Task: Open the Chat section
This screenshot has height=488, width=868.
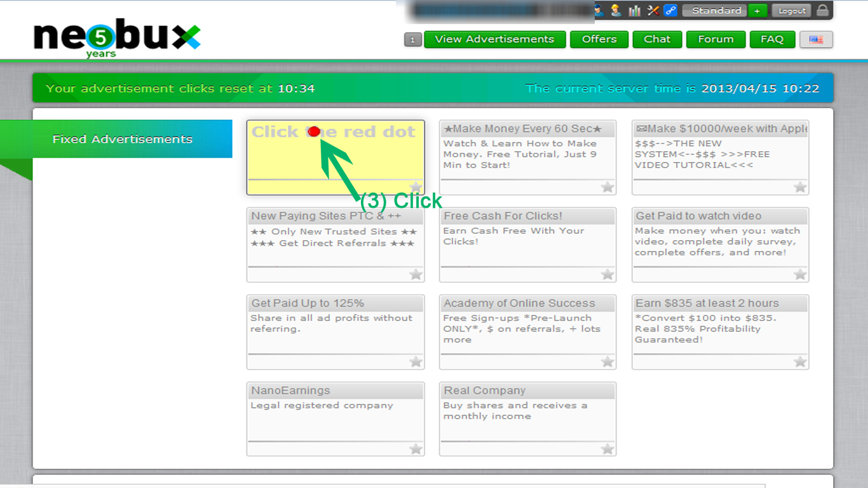Action: [x=657, y=39]
